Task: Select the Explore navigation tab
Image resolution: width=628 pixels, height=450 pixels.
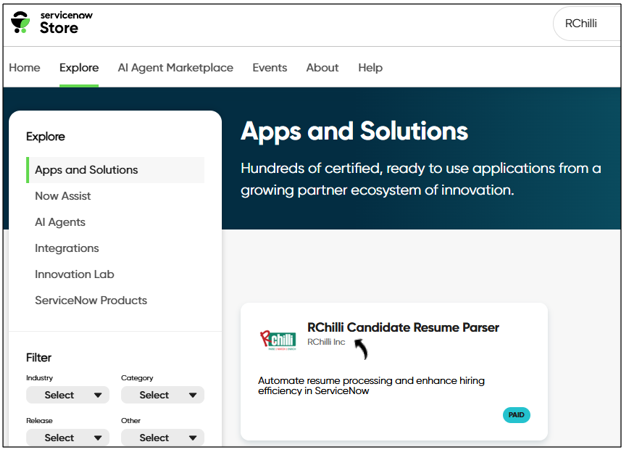Action: click(79, 68)
